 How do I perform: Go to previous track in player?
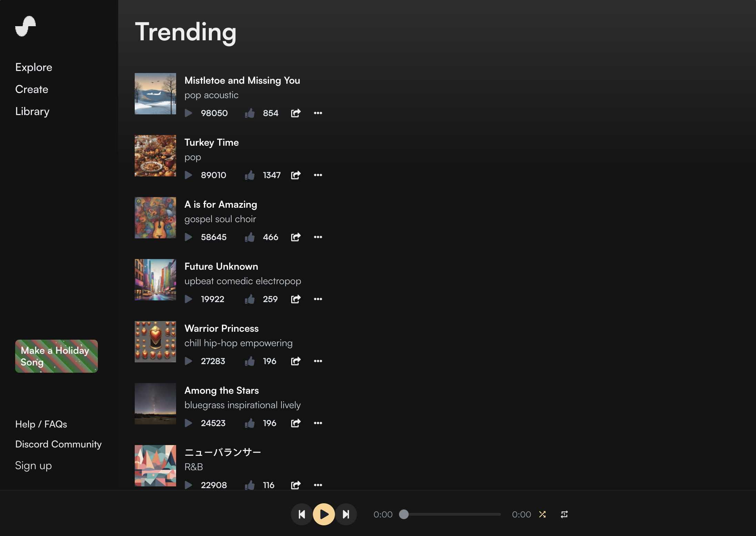pyautogui.click(x=302, y=514)
